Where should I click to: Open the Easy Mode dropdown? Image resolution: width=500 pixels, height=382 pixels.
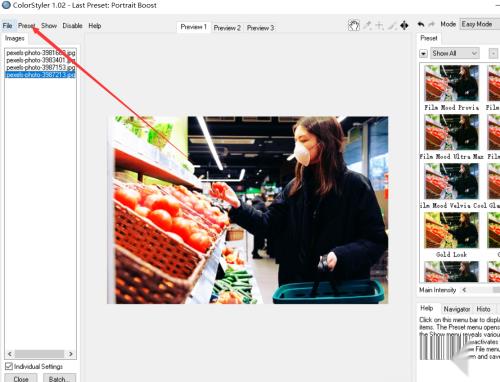tap(479, 24)
